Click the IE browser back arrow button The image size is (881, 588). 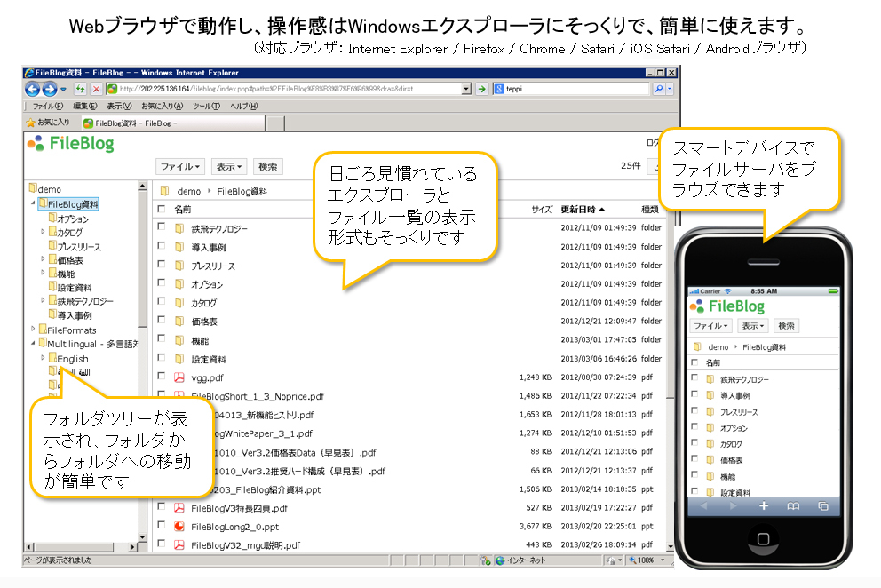33,89
